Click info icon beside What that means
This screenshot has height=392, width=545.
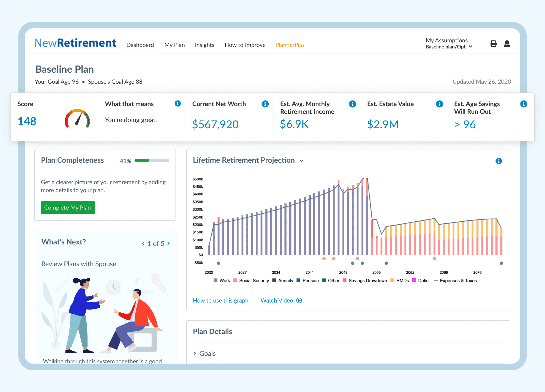[178, 104]
